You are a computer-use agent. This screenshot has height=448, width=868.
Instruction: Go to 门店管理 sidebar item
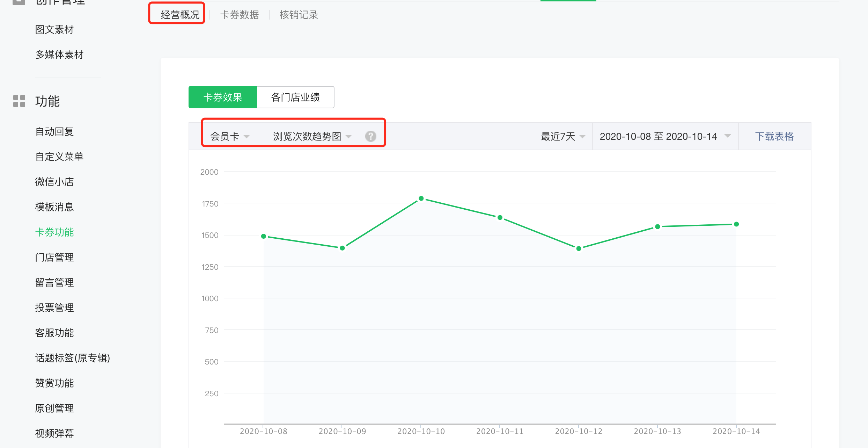54,257
